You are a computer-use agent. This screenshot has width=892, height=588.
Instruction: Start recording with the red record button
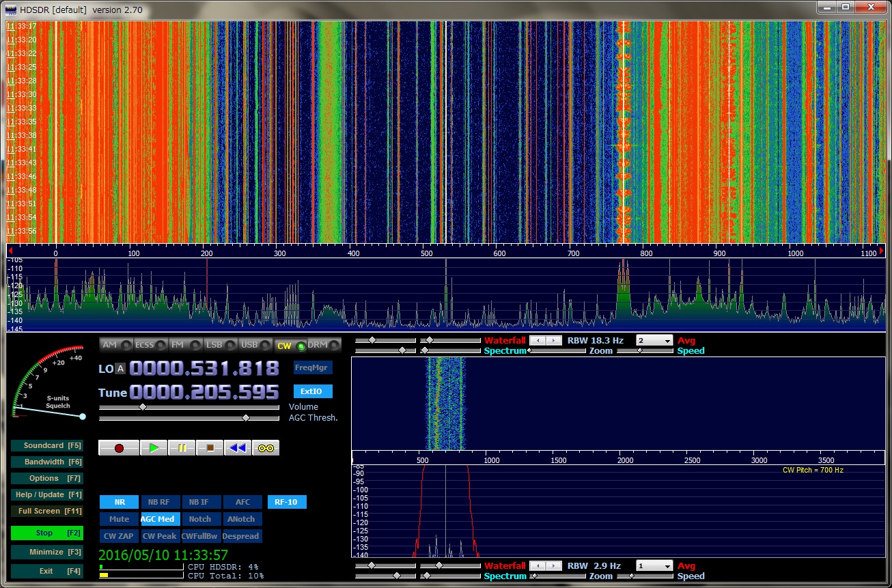(119, 448)
